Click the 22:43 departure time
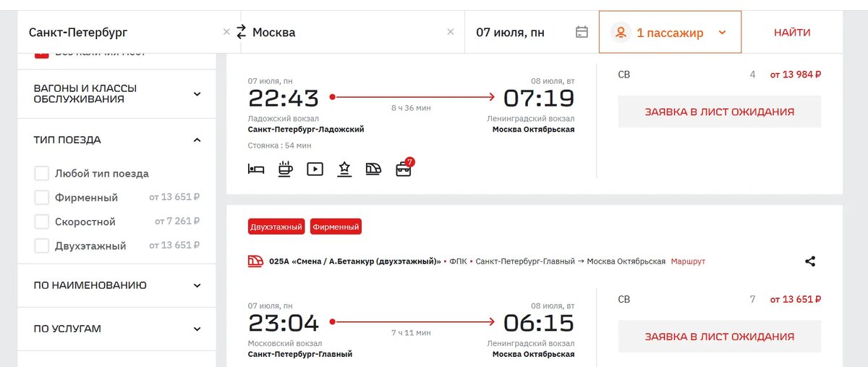868x367 pixels. [284, 98]
